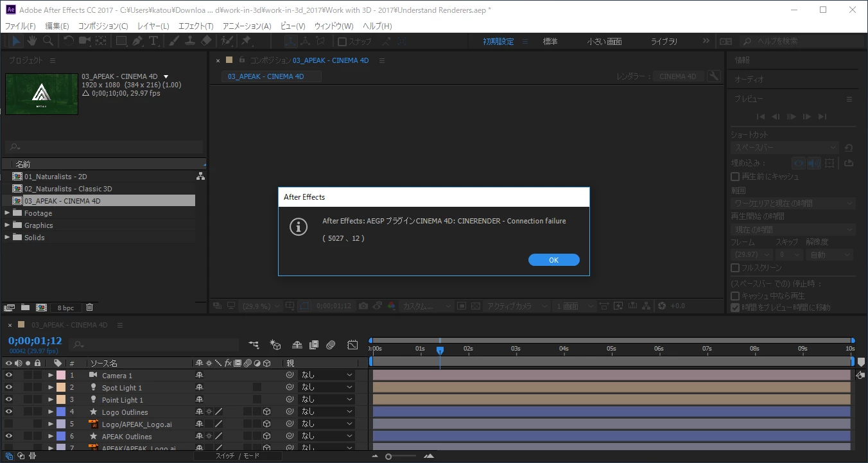Click blue label color of Logo Outlines

(60, 412)
